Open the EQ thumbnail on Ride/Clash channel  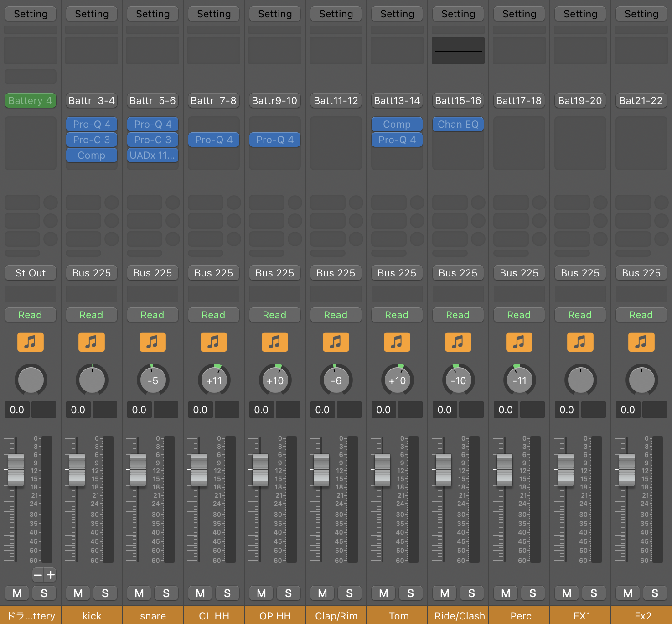click(458, 51)
